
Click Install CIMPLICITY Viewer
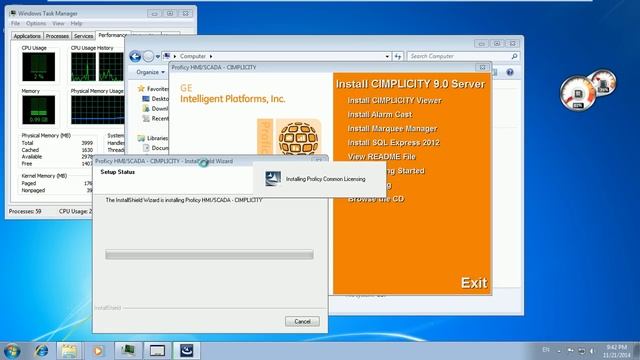[394, 100]
